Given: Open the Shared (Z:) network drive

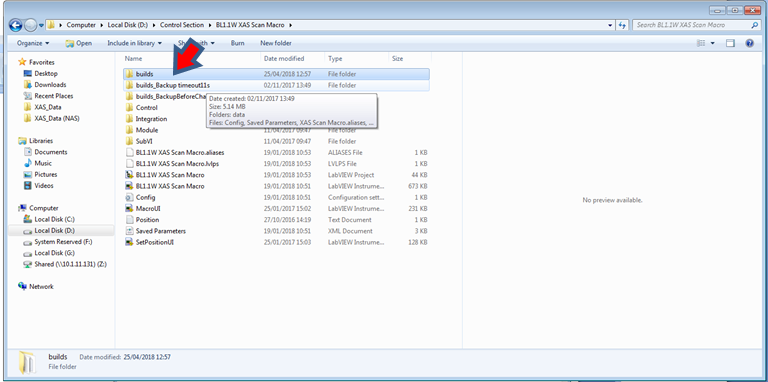Looking at the screenshot, I should coord(71,264).
